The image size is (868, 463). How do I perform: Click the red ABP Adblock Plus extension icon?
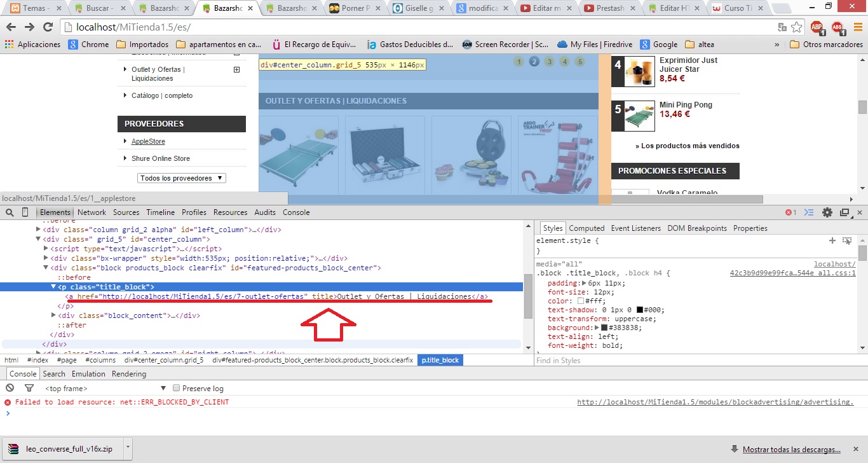(817, 27)
